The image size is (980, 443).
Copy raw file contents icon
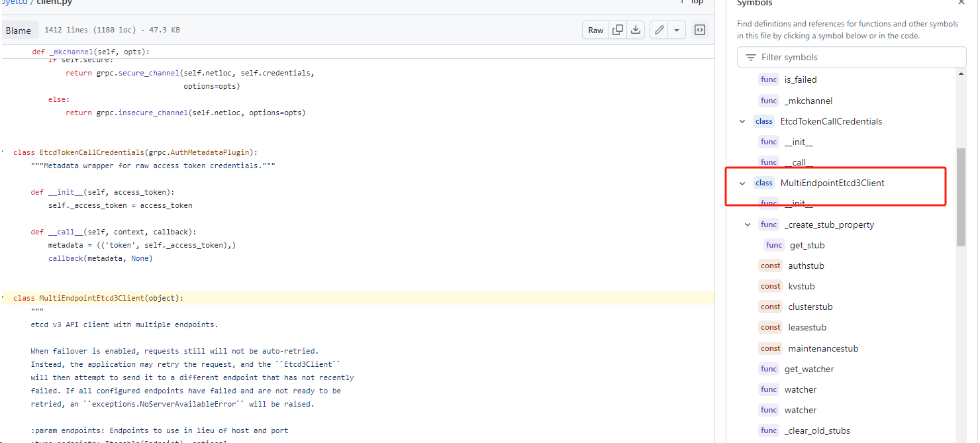[618, 30]
